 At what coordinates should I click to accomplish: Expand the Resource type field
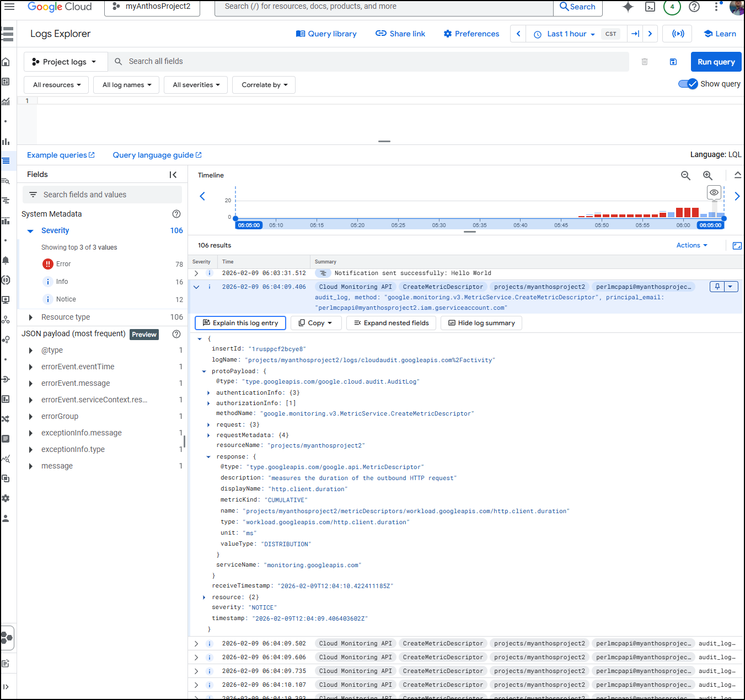point(31,317)
